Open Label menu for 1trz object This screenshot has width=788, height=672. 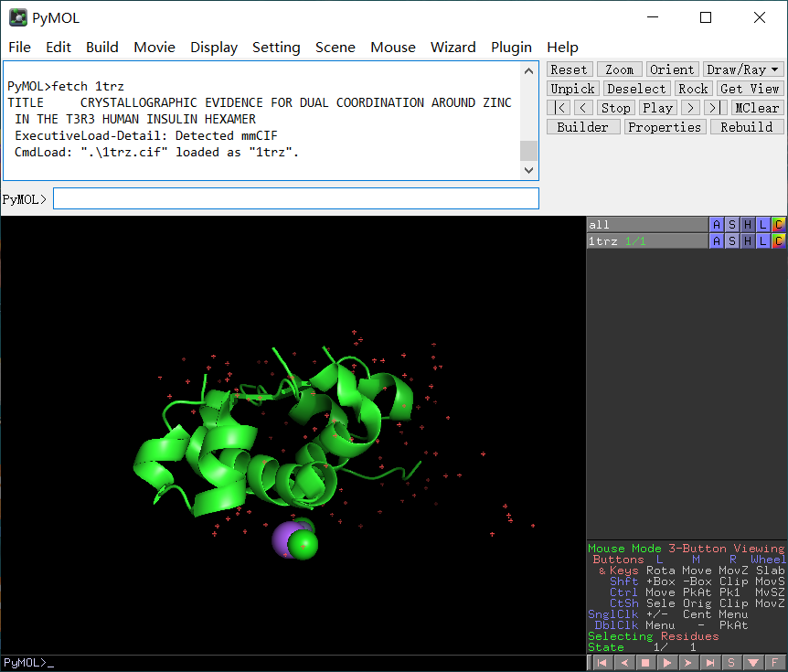click(763, 241)
